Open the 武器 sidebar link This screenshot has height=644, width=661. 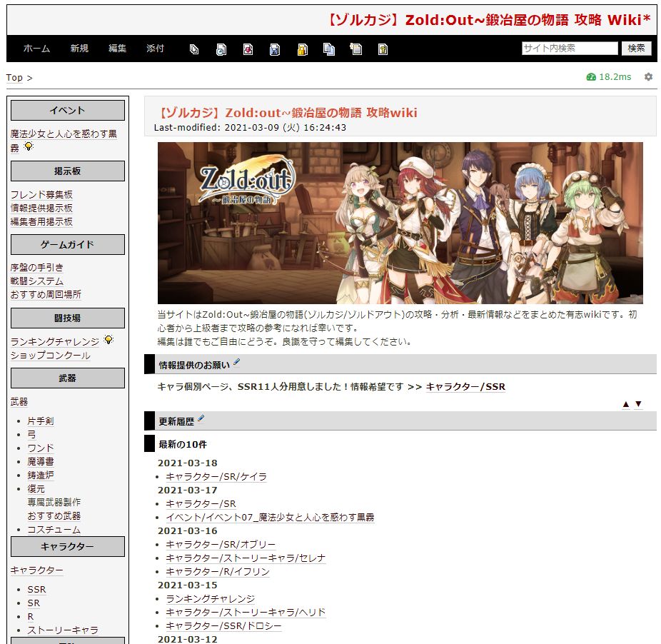click(19, 401)
